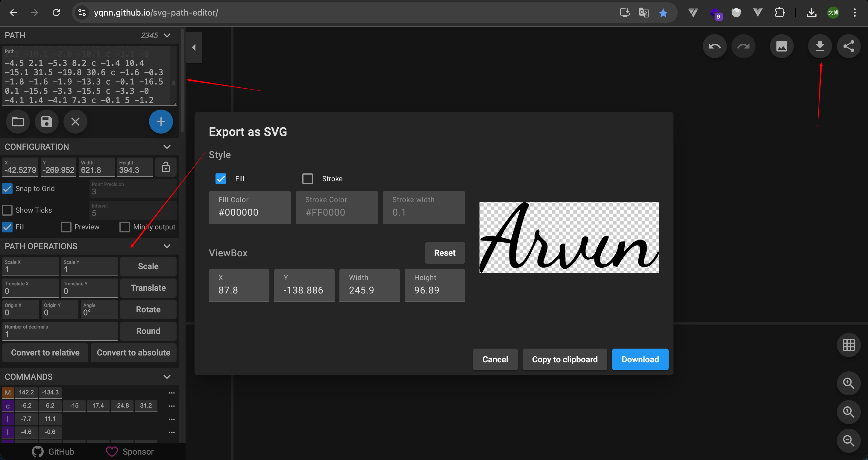Click the save path floppy disk icon
Screen dimensions: 868x460
click(46, 121)
